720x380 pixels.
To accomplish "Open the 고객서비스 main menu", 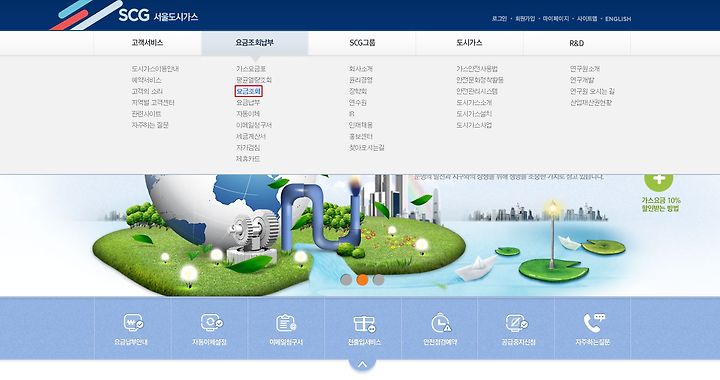I will 147,43.
